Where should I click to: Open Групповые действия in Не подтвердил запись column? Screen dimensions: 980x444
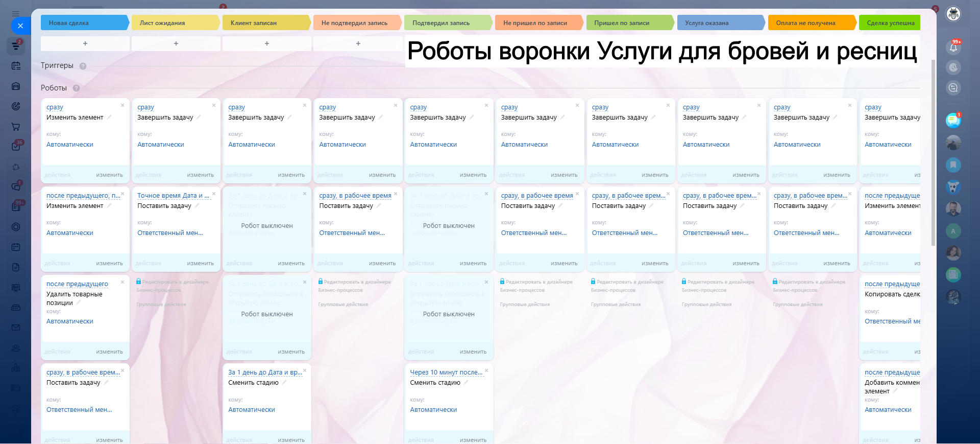(x=342, y=305)
